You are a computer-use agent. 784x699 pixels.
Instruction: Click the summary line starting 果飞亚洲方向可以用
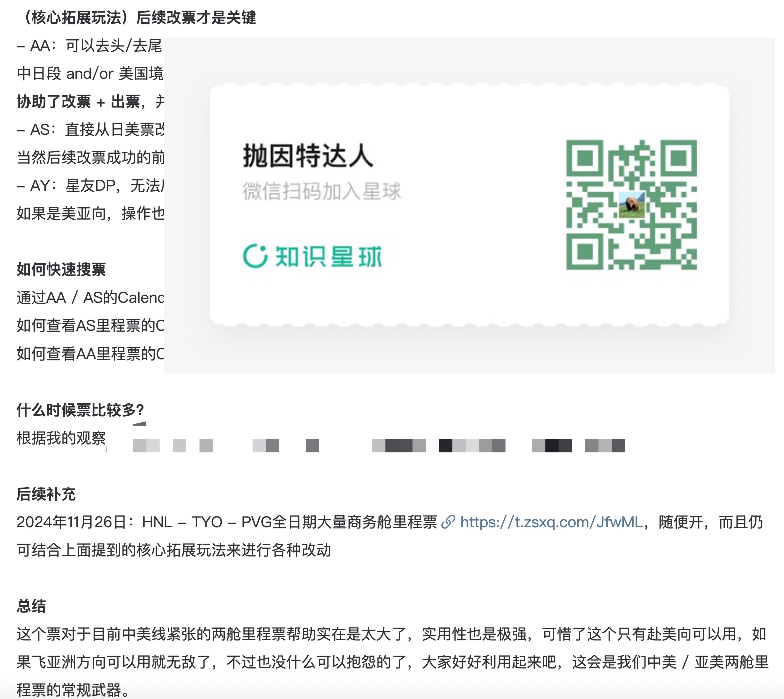(x=393, y=662)
